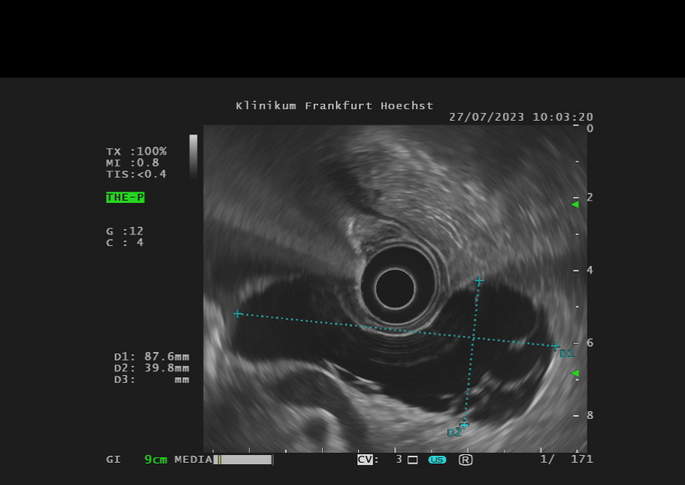Toggle the cyan US mode indicator
Image resolution: width=685 pixels, height=485 pixels.
[x=437, y=460]
